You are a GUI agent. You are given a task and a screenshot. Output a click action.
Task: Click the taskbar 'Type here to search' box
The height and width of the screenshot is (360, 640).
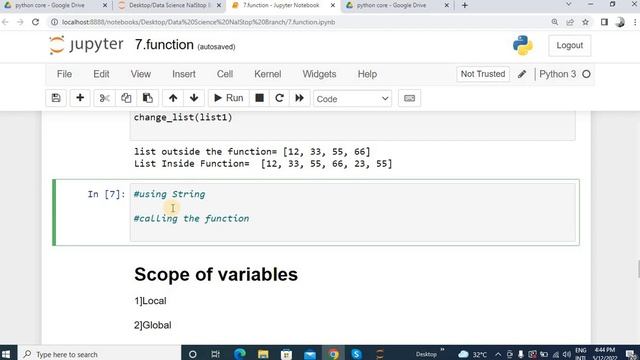click(x=99, y=354)
